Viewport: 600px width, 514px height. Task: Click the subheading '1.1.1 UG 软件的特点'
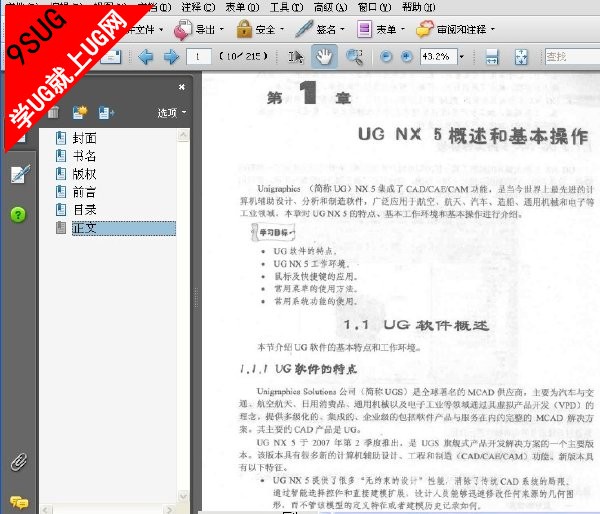298,369
